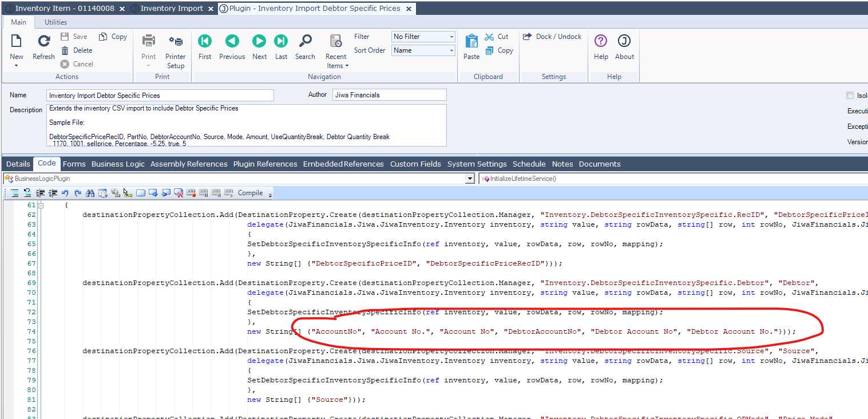
Task: Switch to the Assembly References tab
Action: (189, 164)
